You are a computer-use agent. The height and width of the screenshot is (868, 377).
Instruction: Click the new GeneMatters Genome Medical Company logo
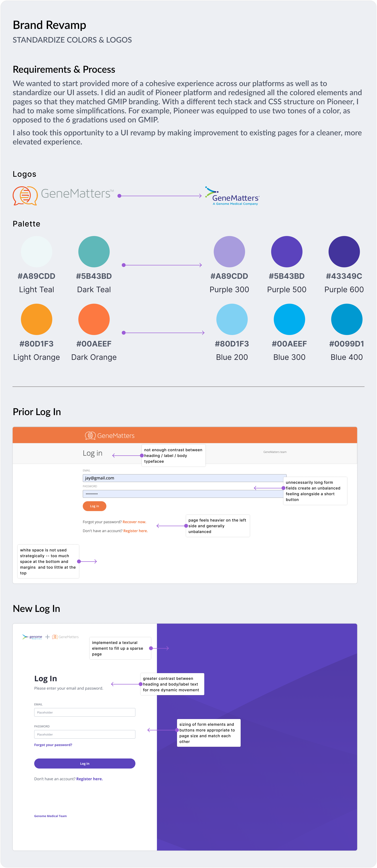click(232, 196)
